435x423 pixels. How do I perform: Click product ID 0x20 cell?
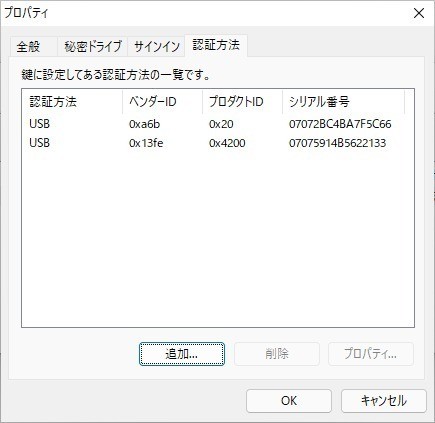[221, 124]
